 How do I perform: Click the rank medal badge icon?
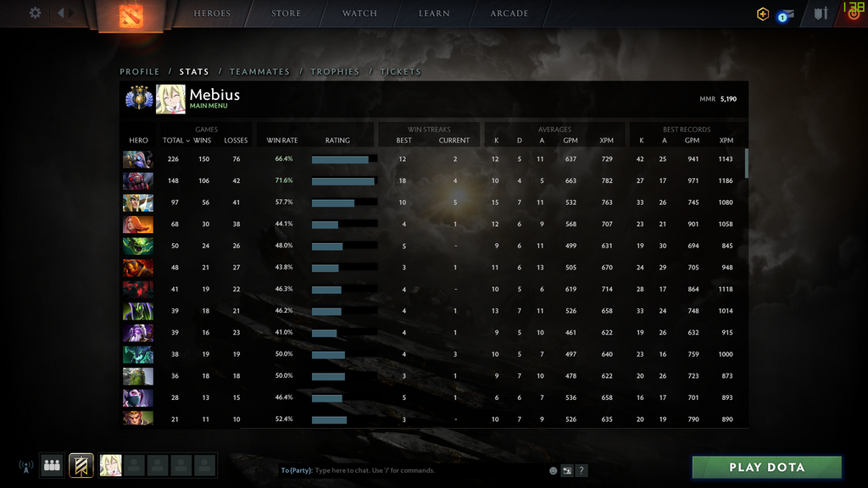pyautogui.click(x=139, y=98)
